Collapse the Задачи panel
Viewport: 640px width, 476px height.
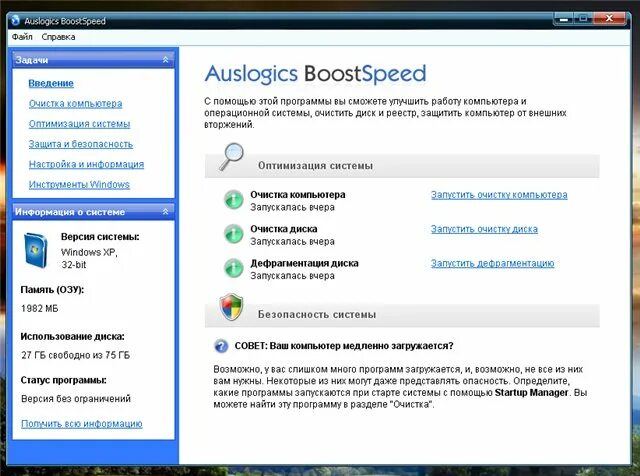point(165,60)
